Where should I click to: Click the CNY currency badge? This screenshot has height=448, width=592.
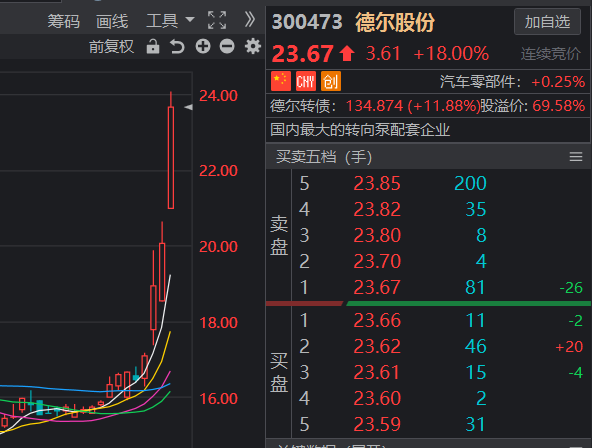point(306,81)
